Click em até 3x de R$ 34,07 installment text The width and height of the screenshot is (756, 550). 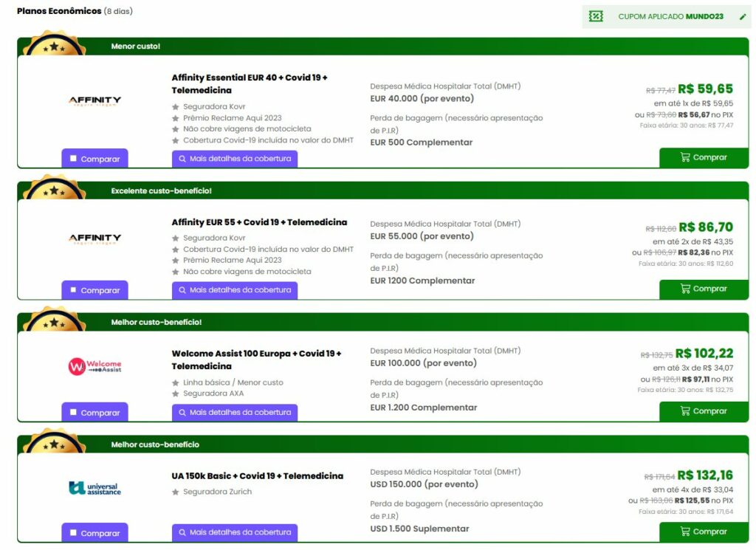693,368
